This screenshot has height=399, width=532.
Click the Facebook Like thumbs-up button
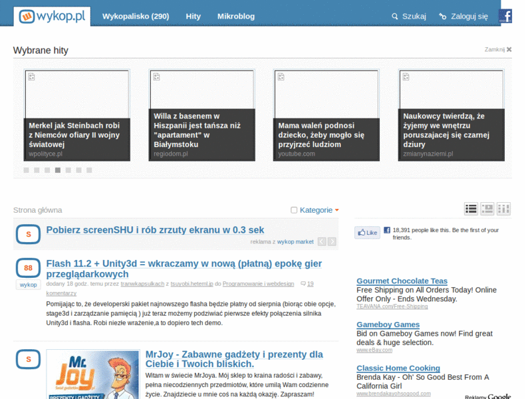point(368,232)
